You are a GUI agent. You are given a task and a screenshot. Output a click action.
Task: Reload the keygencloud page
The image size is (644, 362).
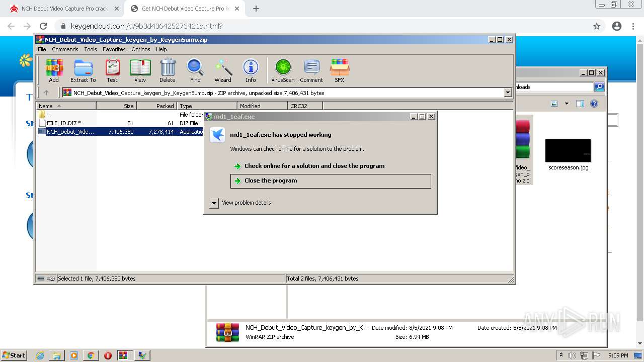click(x=43, y=26)
